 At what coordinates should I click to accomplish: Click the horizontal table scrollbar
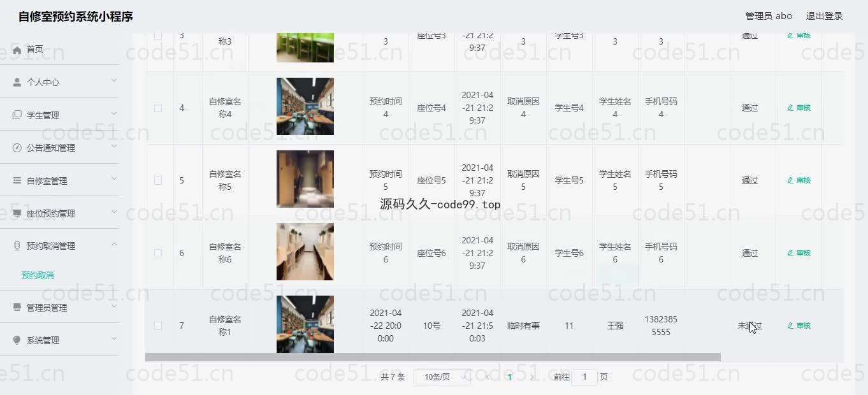coord(433,357)
